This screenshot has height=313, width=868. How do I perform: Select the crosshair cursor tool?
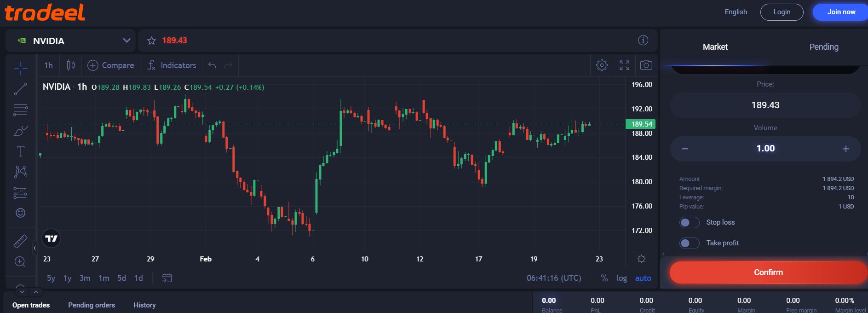point(20,69)
